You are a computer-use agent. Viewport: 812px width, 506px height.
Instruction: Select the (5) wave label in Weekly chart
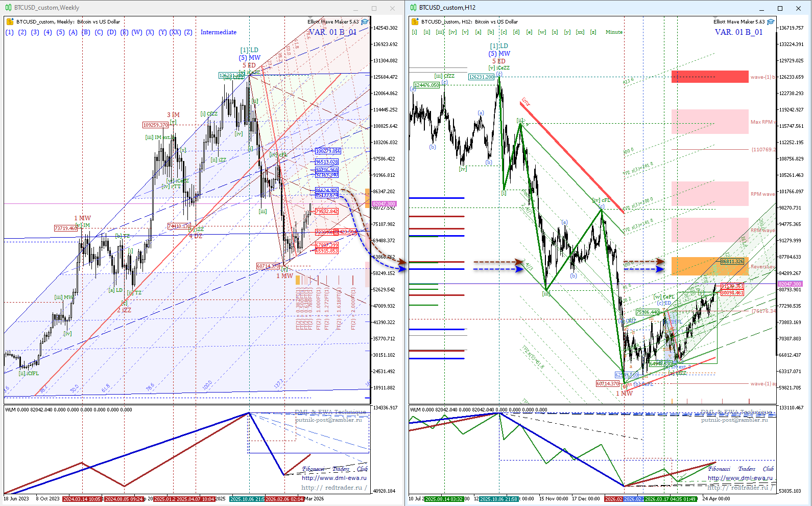61,32
